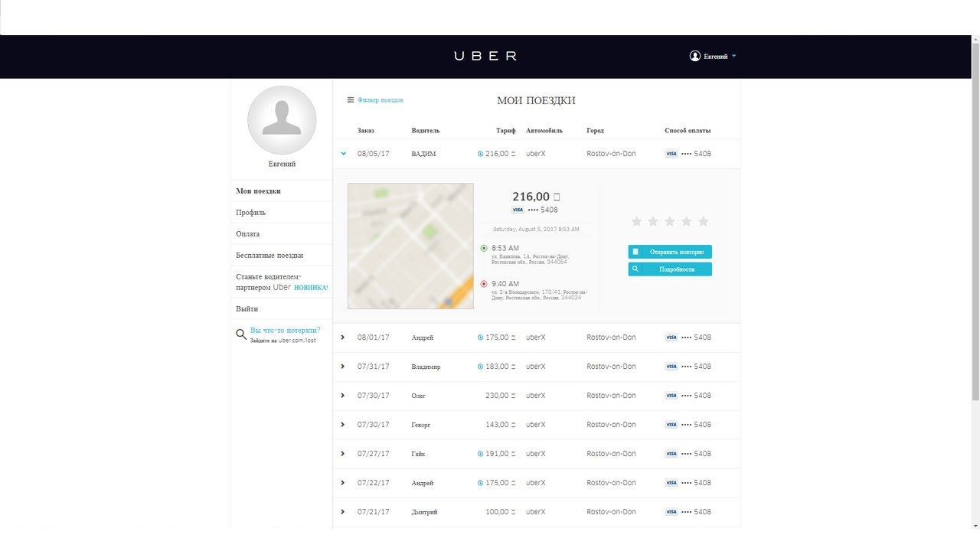The height and width of the screenshot is (551, 980).
Task: Click the Способ оплаты column header
Action: pos(688,130)
